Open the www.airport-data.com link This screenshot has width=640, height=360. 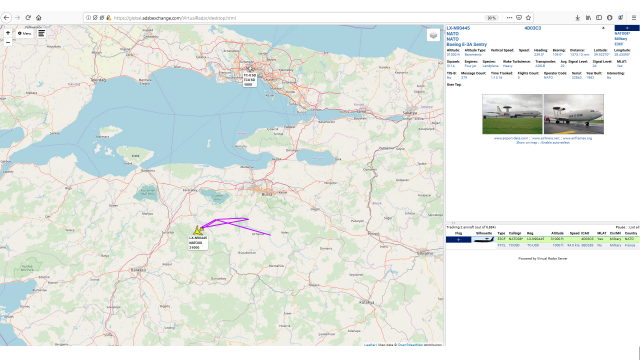pos(511,138)
